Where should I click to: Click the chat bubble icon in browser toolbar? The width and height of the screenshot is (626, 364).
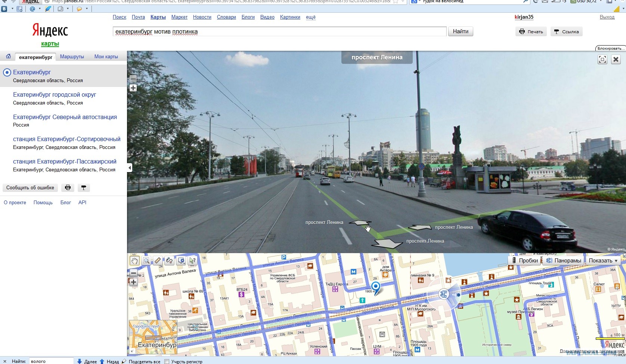coord(79,9)
